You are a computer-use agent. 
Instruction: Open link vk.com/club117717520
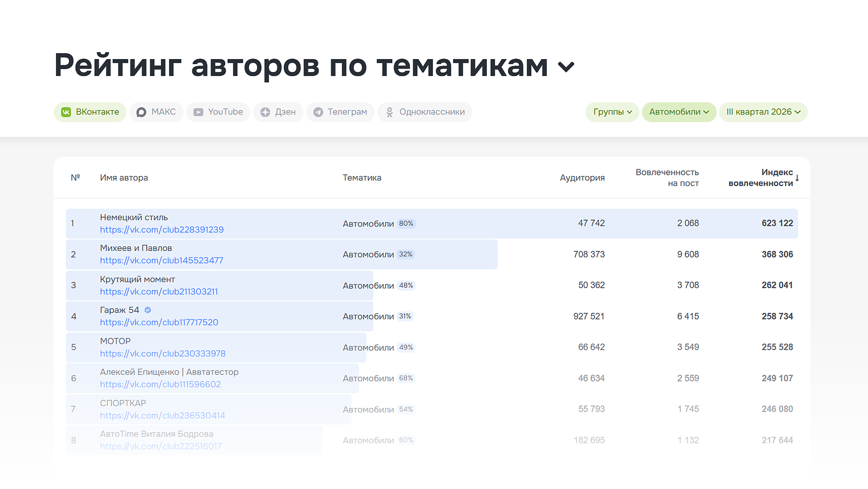coord(159,322)
